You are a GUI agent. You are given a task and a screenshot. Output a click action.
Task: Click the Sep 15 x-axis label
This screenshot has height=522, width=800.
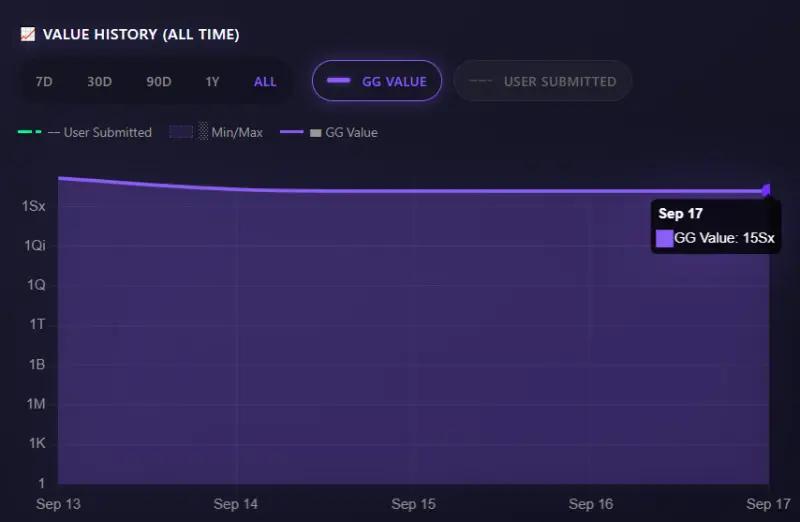point(413,504)
